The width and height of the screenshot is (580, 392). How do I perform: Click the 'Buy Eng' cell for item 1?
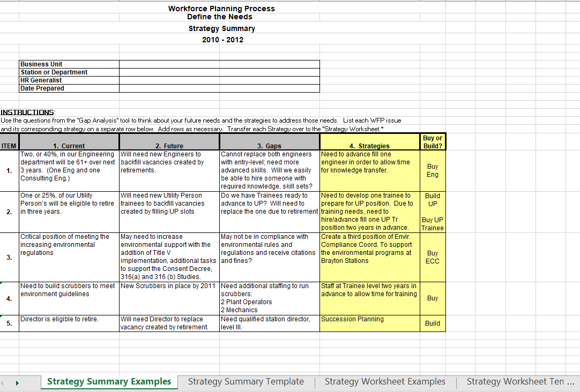click(432, 170)
